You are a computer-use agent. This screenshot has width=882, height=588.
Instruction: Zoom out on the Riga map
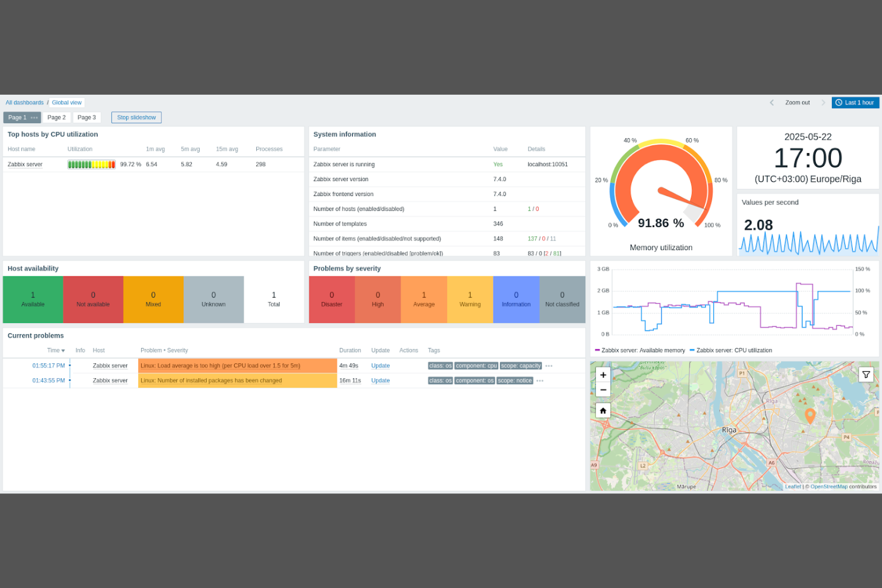click(603, 390)
